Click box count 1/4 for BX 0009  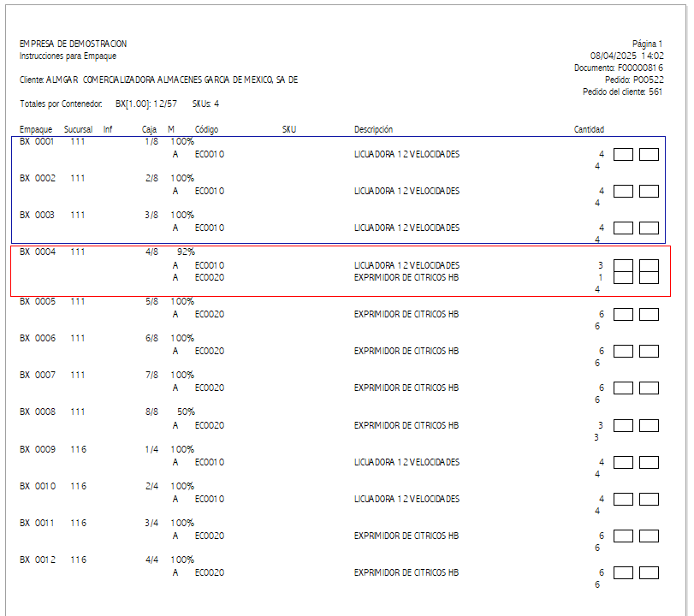click(151, 449)
